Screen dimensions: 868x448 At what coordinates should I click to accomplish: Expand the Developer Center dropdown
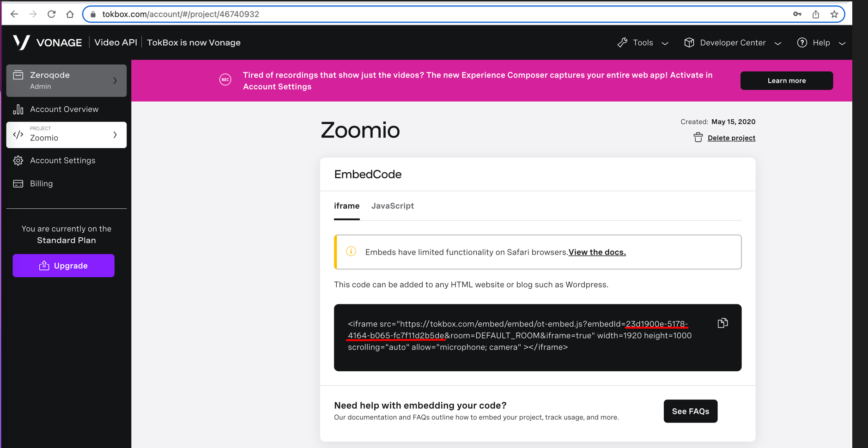(733, 43)
